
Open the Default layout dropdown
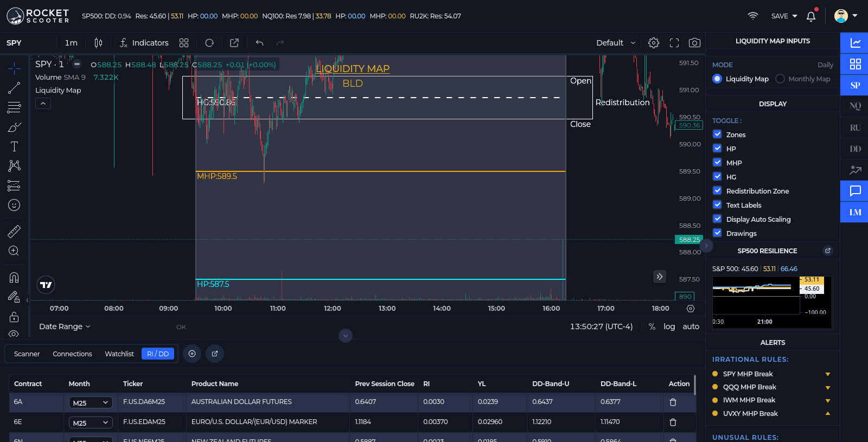click(616, 43)
